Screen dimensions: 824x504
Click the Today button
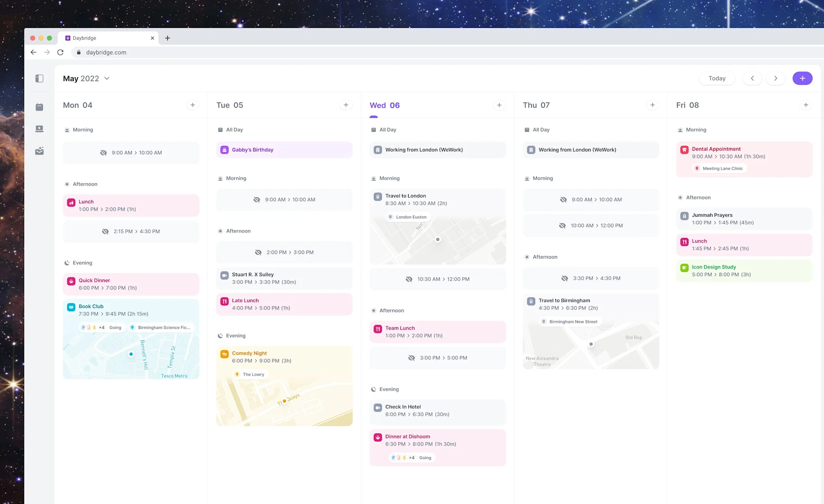pos(717,78)
